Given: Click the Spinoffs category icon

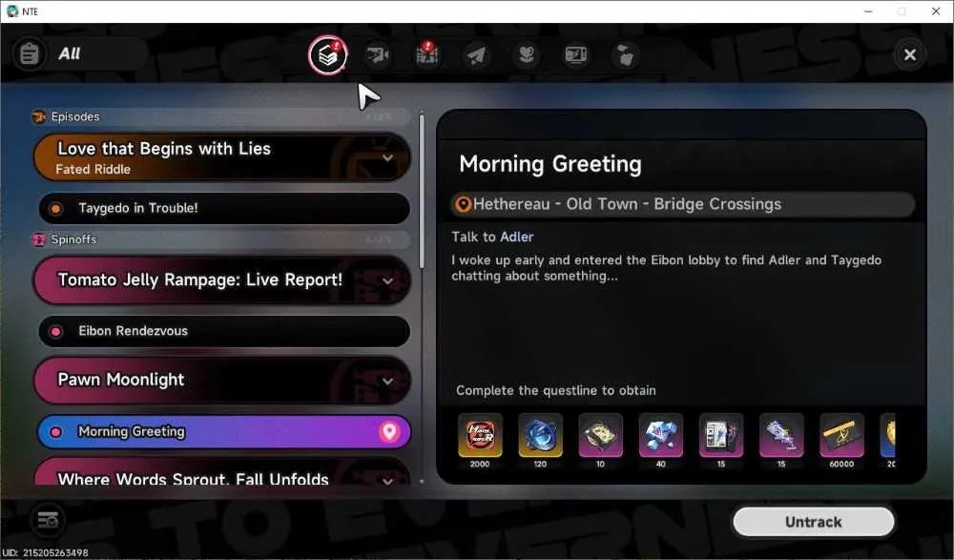Looking at the screenshot, I should [39, 239].
